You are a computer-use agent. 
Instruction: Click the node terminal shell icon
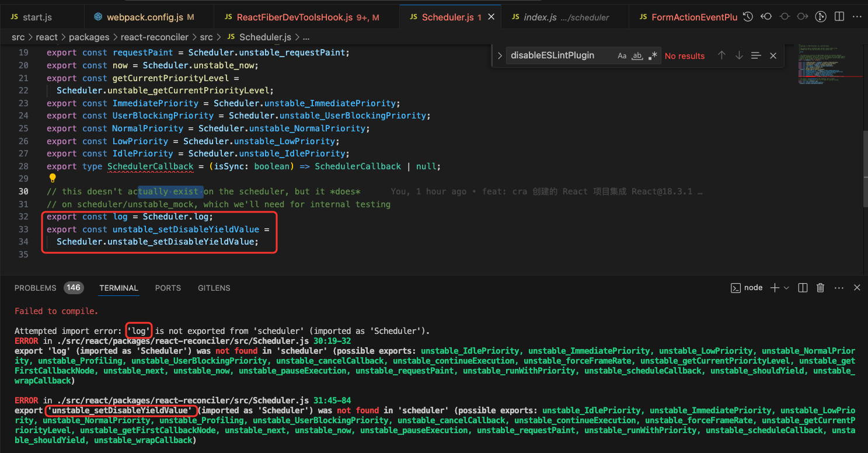tap(736, 288)
